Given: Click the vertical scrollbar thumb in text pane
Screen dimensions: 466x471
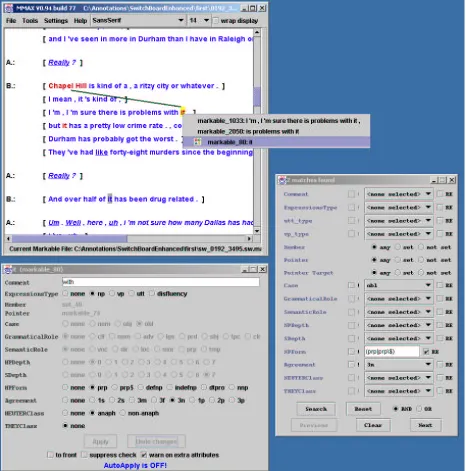Looking at the screenshot, I should tap(257, 97).
